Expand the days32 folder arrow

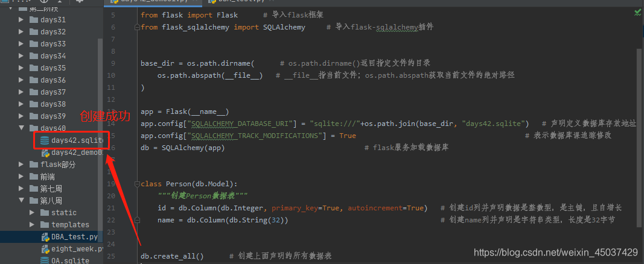tap(21, 31)
